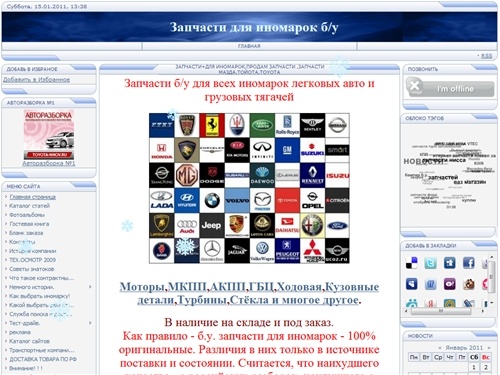Click the ваз магазин tag
The height and width of the screenshot is (375, 500).
[x=470, y=182]
